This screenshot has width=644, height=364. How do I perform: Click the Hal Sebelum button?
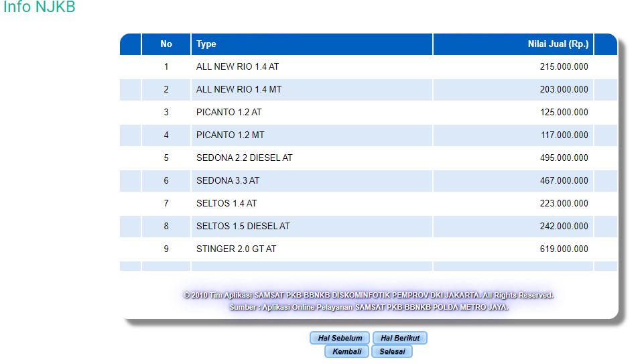click(340, 338)
